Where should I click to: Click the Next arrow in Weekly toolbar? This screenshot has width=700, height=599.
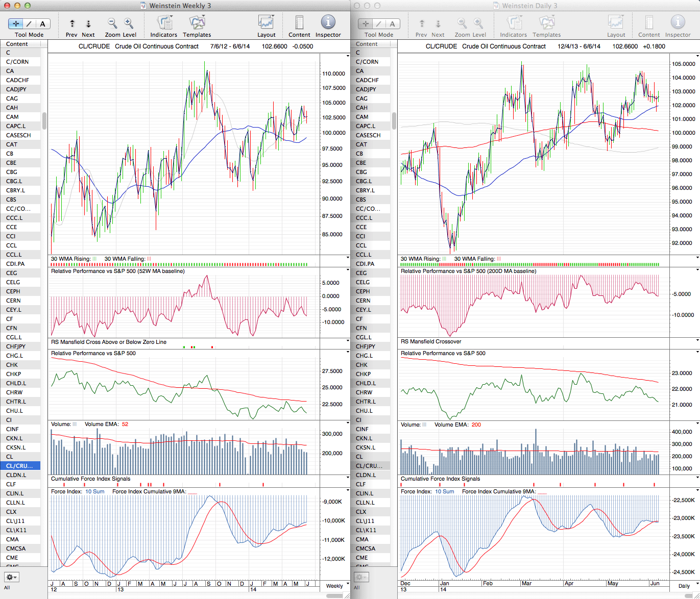(88, 24)
